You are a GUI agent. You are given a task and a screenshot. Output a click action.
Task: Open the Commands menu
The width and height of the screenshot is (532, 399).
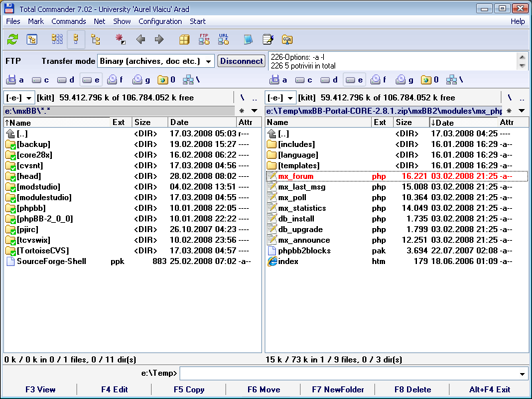pos(68,21)
